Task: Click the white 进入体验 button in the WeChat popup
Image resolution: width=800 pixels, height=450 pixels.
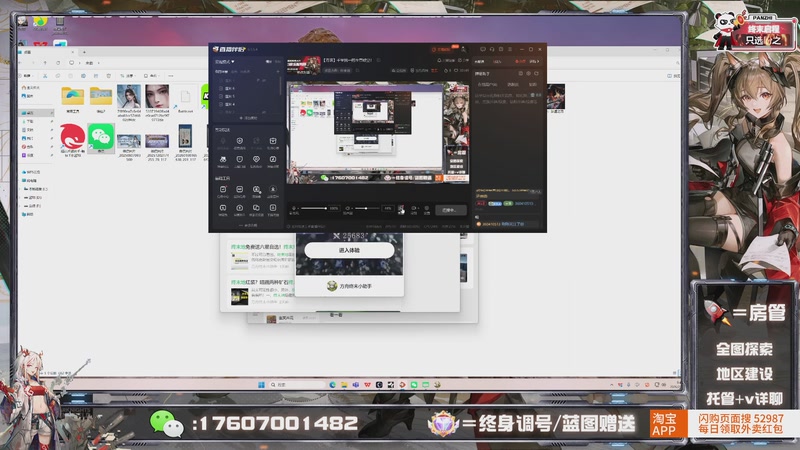Action: (x=349, y=250)
